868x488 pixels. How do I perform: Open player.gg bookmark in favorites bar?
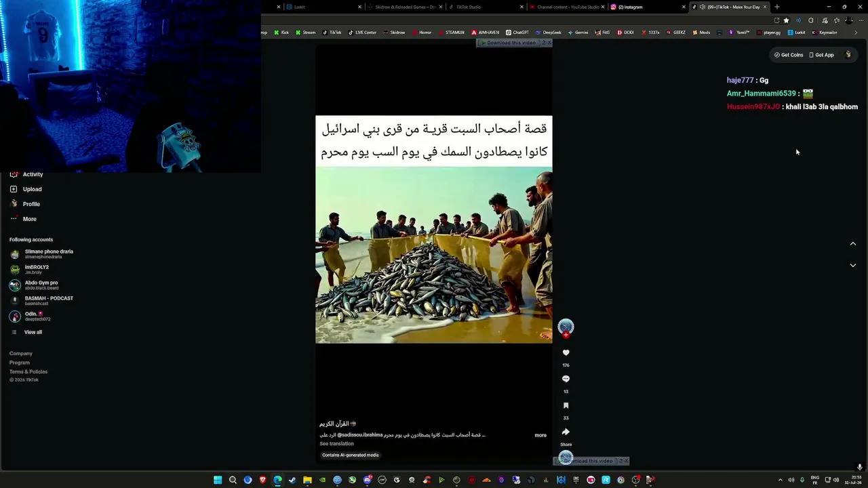(x=768, y=33)
